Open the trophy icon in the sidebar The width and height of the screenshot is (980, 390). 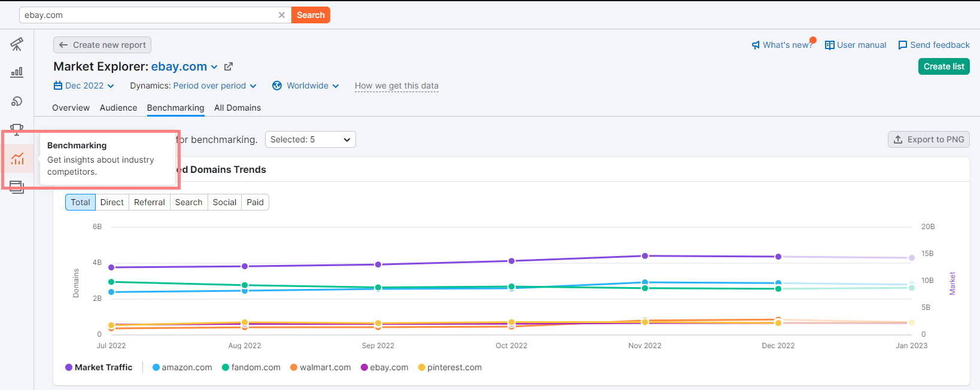[x=17, y=129]
